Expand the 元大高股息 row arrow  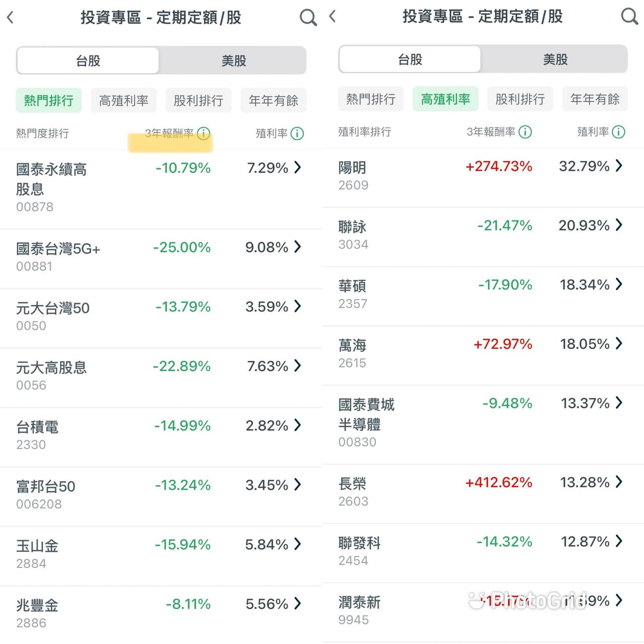(298, 365)
